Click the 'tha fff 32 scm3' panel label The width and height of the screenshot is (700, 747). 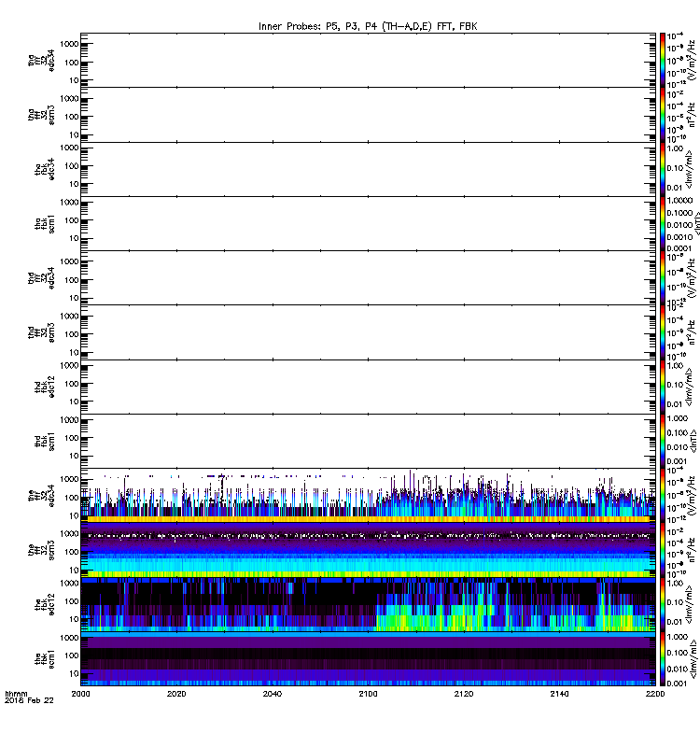click(x=41, y=115)
